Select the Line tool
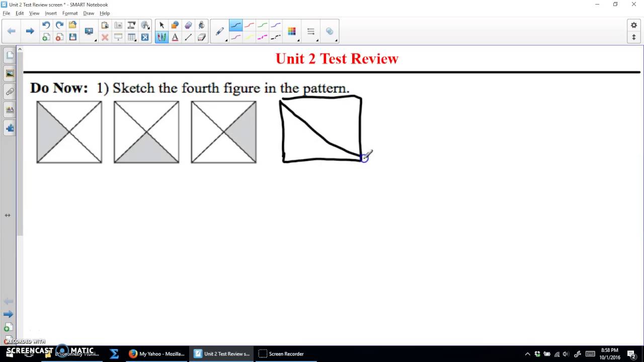The image size is (644, 362). pos(188,37)
